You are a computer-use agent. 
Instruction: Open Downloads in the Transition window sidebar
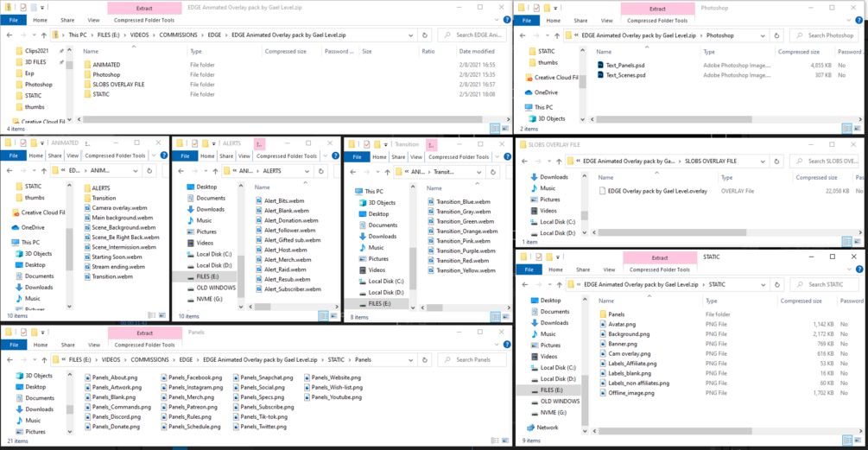(x=382, y=237)
